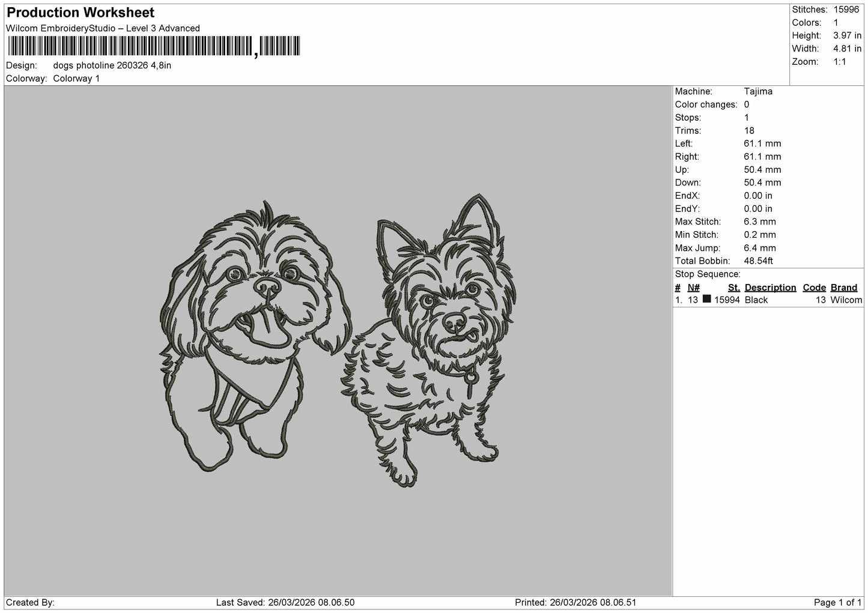The image size is (868, 613).
Task: Click the Production Worksheet title
Action: (80, 13)
